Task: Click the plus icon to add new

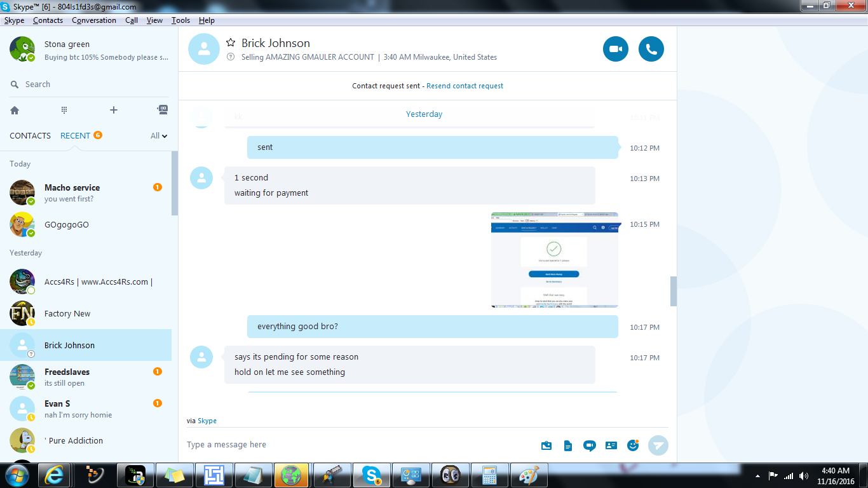Action: coord(114,110)
